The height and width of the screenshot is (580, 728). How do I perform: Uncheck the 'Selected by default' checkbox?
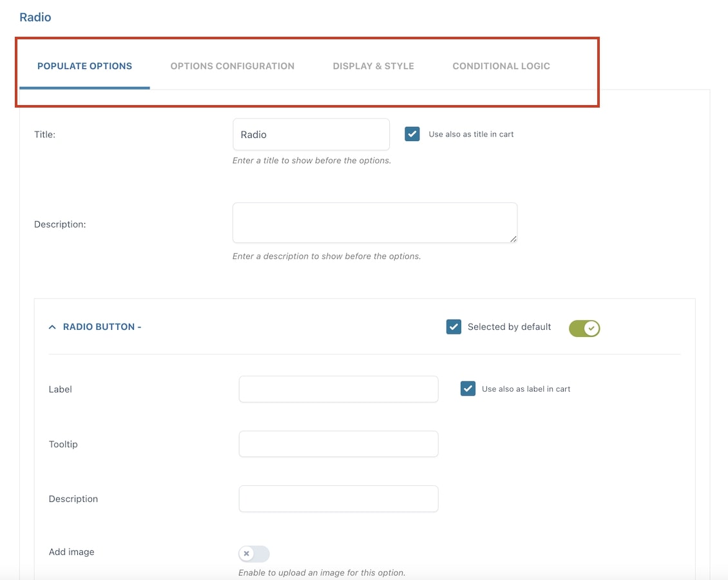click(x=454, y=327)
